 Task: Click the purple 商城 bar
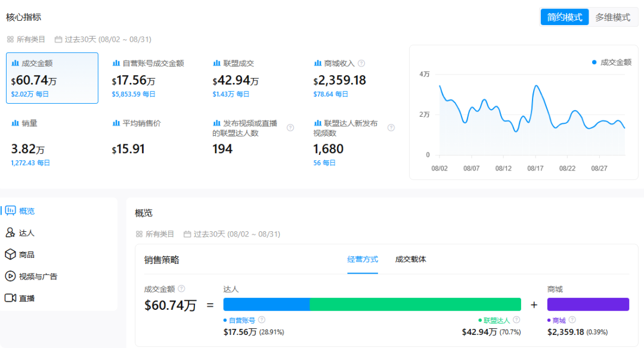[588, 304]
